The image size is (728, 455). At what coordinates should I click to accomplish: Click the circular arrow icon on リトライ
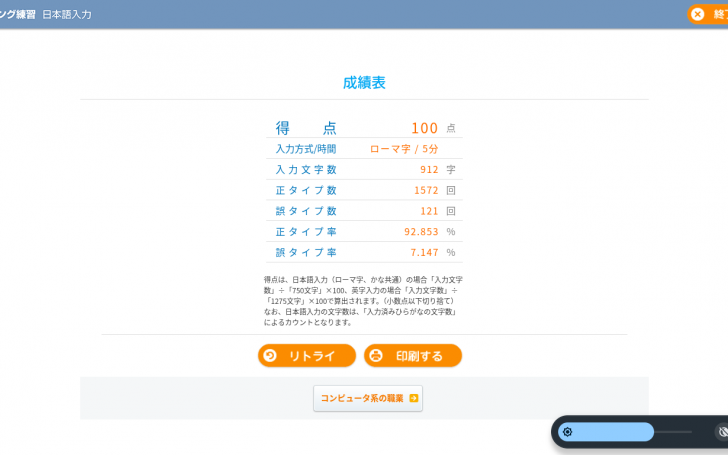(269, 356)
